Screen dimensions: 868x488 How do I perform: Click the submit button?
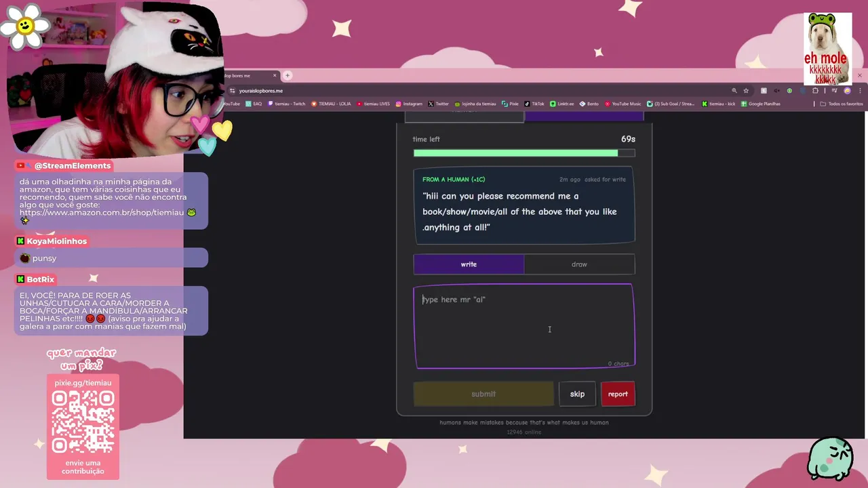tap(484, 394)
